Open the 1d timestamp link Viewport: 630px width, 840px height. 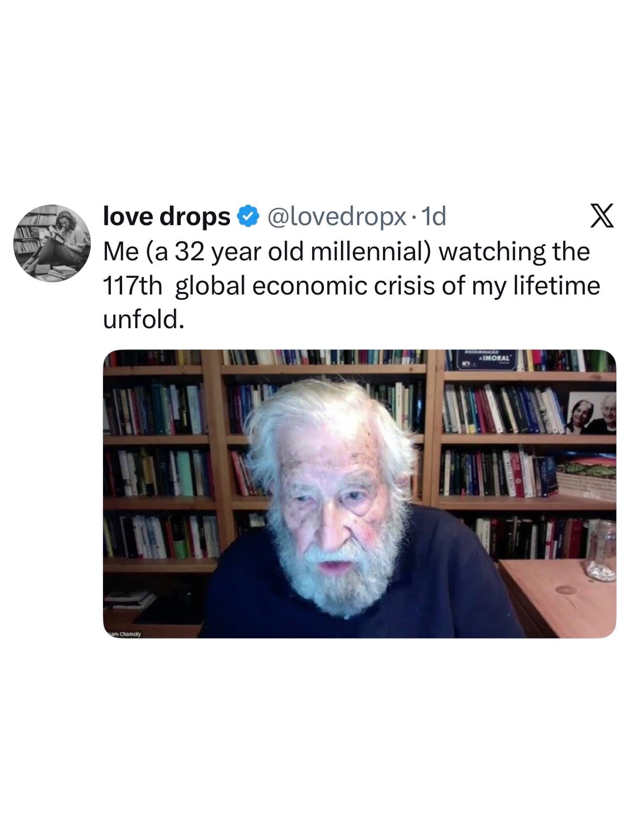433,217
